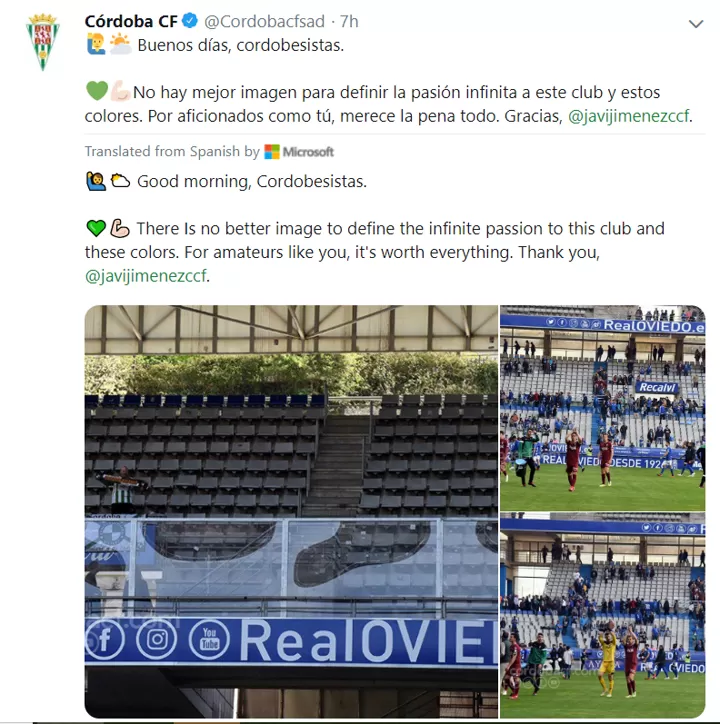Open @javijimenezccf mention in the Spanish text

pos(628,116)
